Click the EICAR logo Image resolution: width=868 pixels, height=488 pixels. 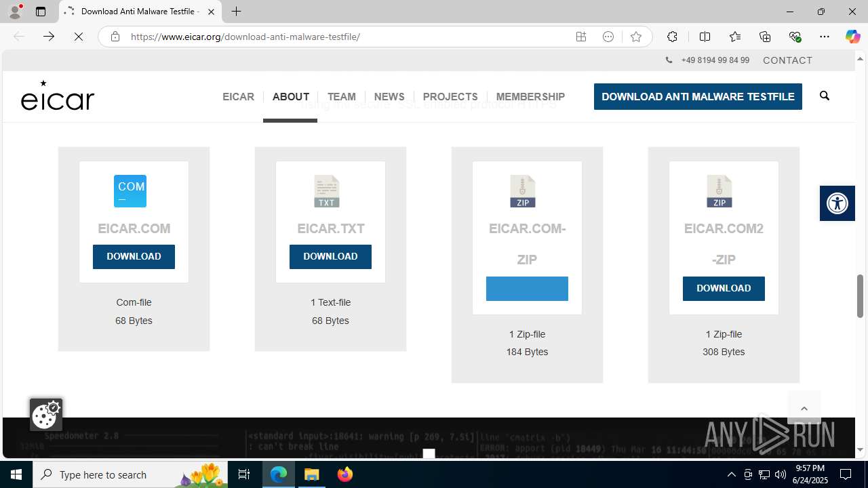(x=58, y=95)
